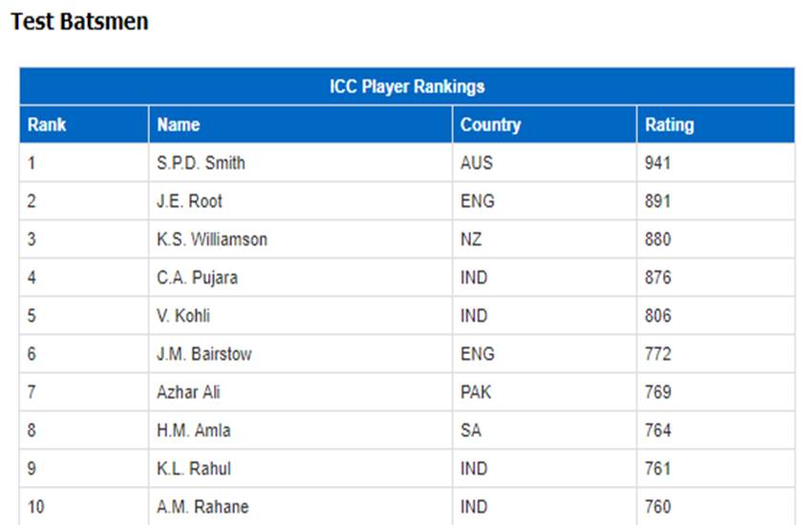Click the ICC Player Rankings title bar
812x525 pixels.
point(407,86)
